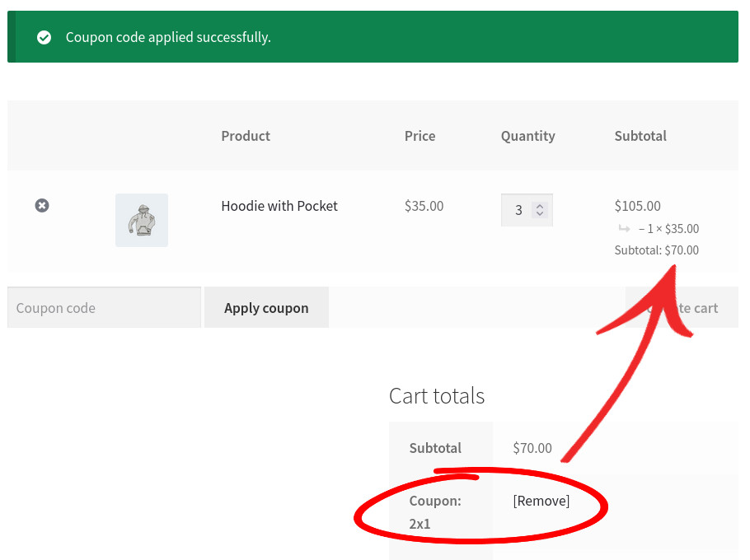Click the Cart totals heading

click(436, 395)
